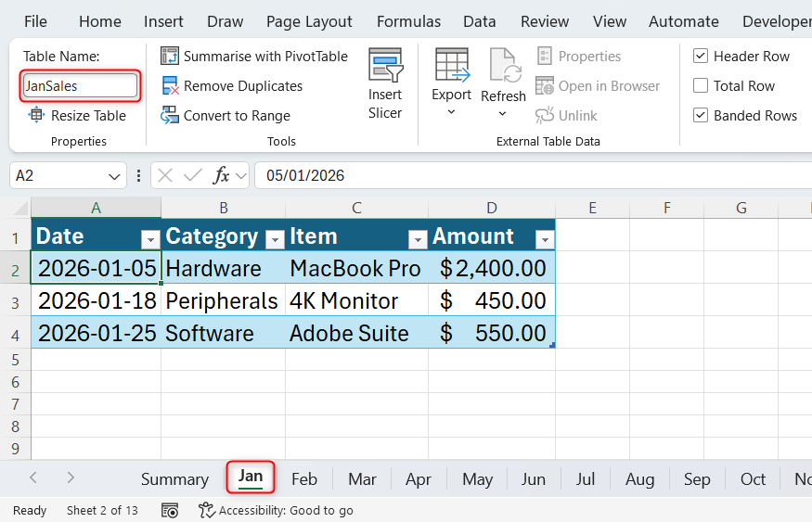This screenshot has width=812, height=522.
Task: Expand the Refresh dropdown arrow
Action: (x=502, y=114)
